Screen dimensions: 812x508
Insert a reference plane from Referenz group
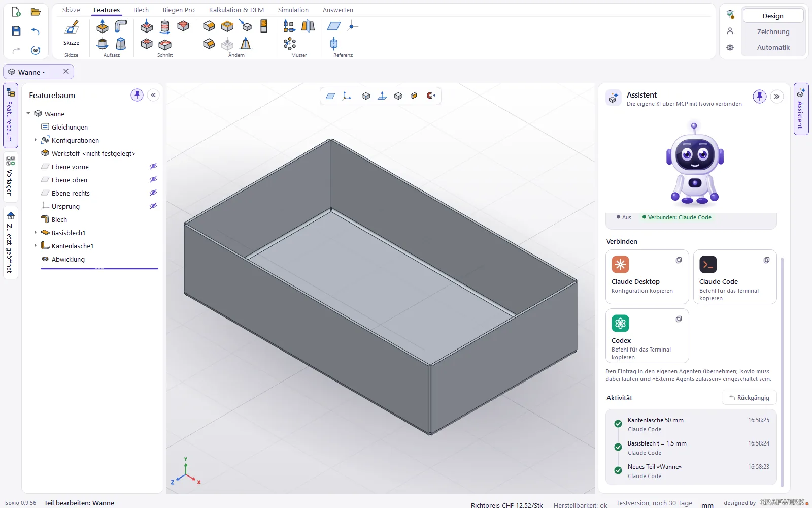coord(334,26)
